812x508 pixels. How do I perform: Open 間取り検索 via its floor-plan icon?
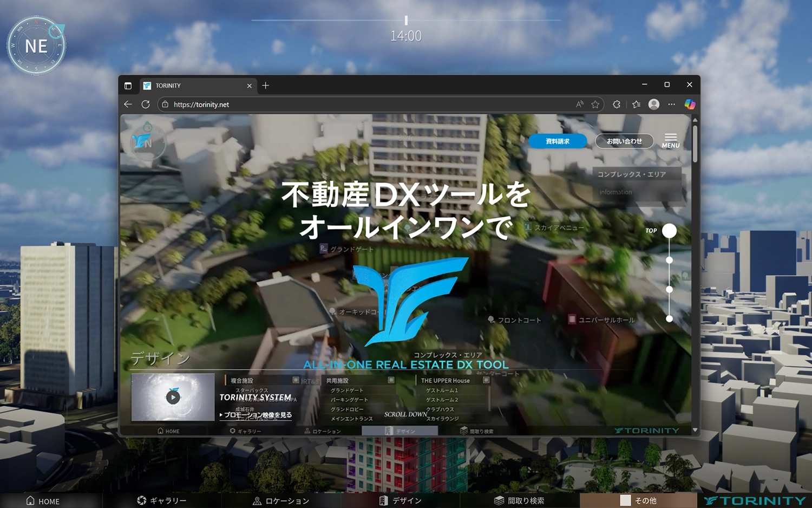click(x=499, y=501)
